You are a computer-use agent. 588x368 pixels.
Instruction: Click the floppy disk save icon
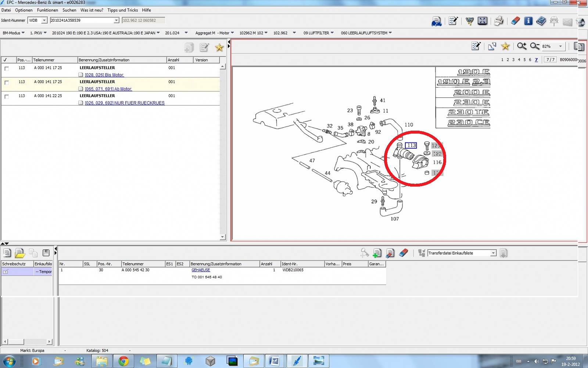[x=46, y=253]
